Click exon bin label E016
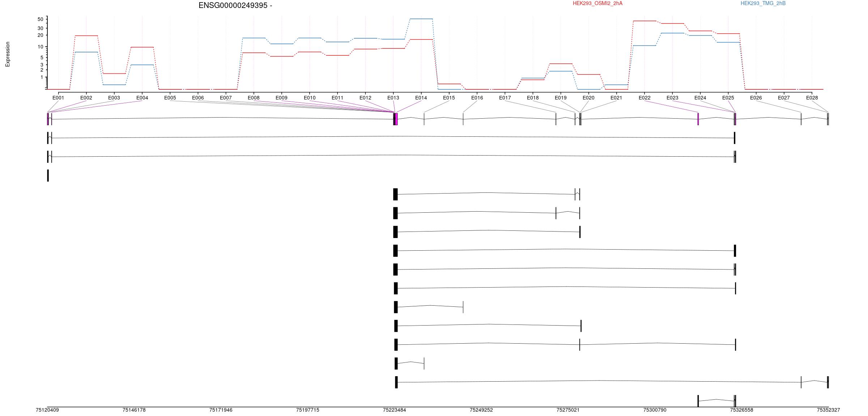Screen dimensions: 868x416 pyautogui.click(x=477, y=98)
